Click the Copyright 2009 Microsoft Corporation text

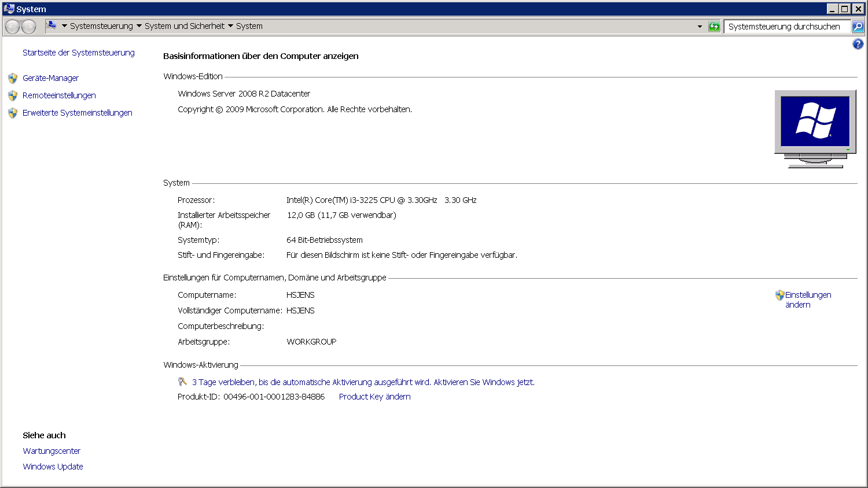[x=295, y=109]
